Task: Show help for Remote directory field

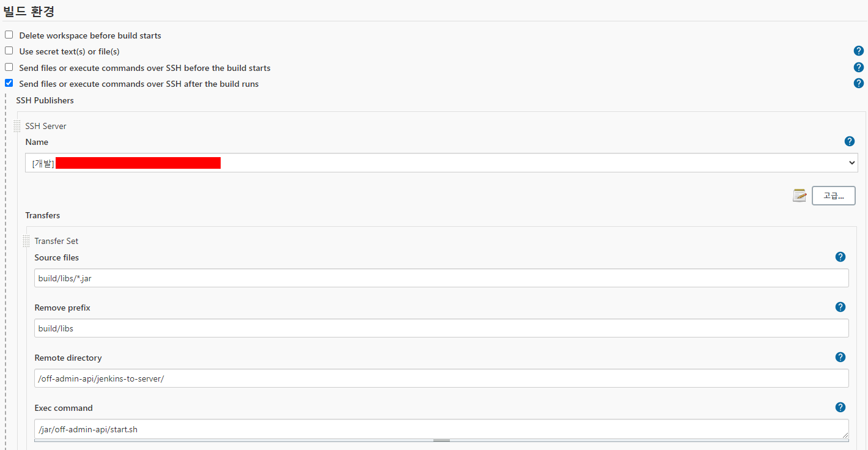Action: (x=840, y=357)
